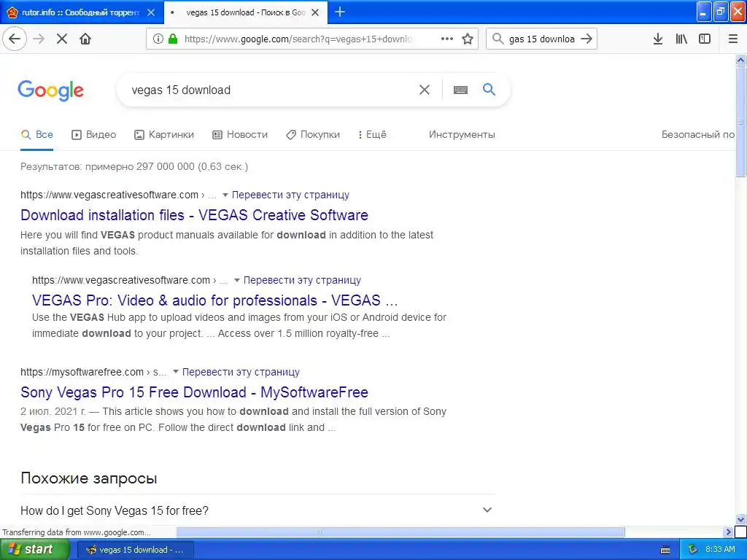Open the browser home page icon
Viewport: 747px width, 560px height.
[x=85, y=39]
